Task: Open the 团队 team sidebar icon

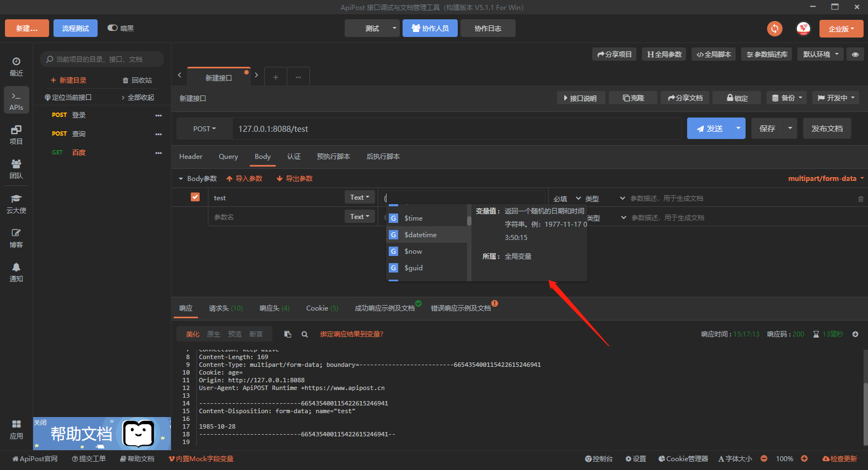Action: (x=16, y=169)
